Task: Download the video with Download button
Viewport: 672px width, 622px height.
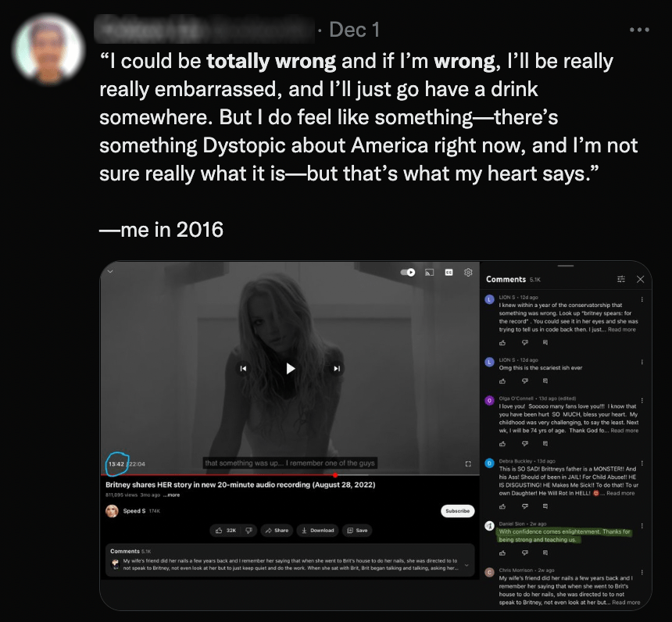Action: pyautogui.click(x=317, y=531)
